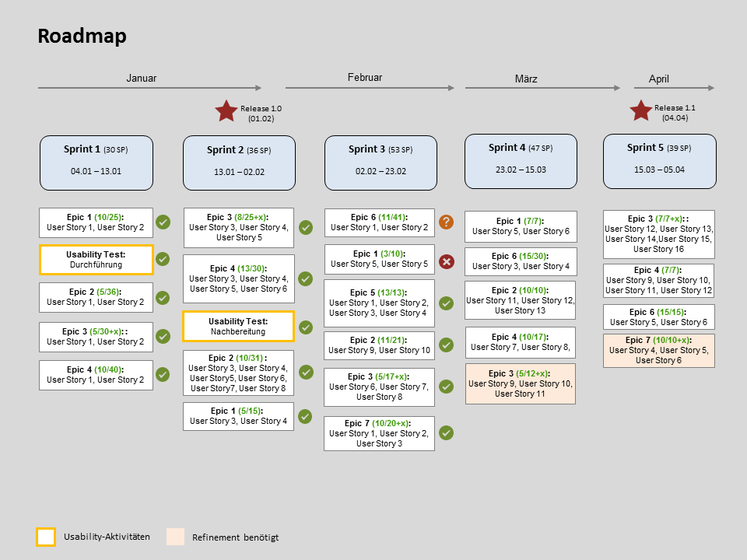Select the Epic 3 (7/7+x) card
Image resolution: width=747 pixels, height=560 pixels.
tap(659, 234)
